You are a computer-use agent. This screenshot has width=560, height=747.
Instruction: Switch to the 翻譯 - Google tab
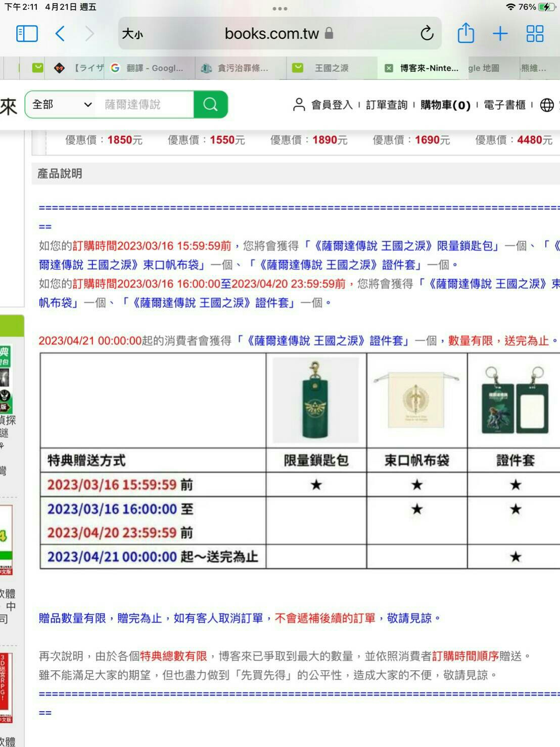150,68
